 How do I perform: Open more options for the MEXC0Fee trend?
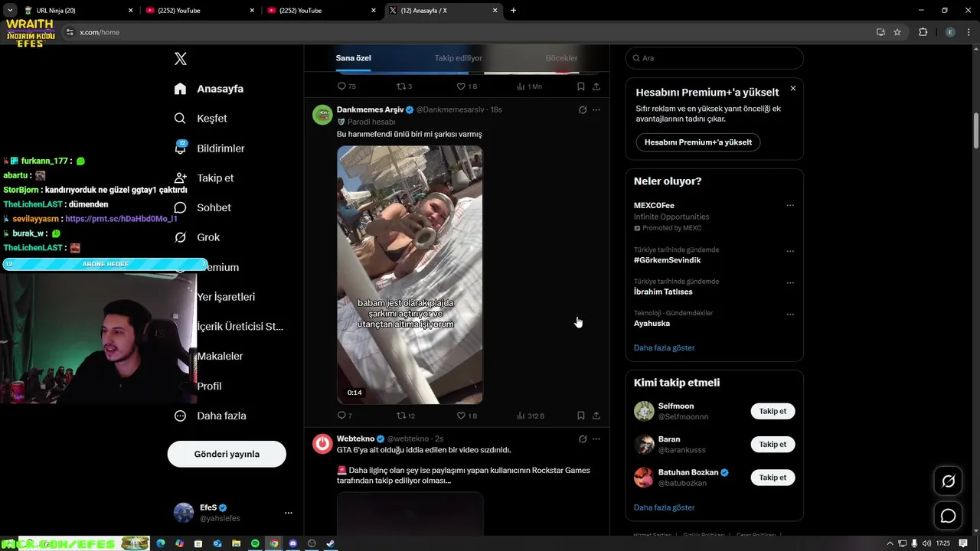tap(790, 205)
